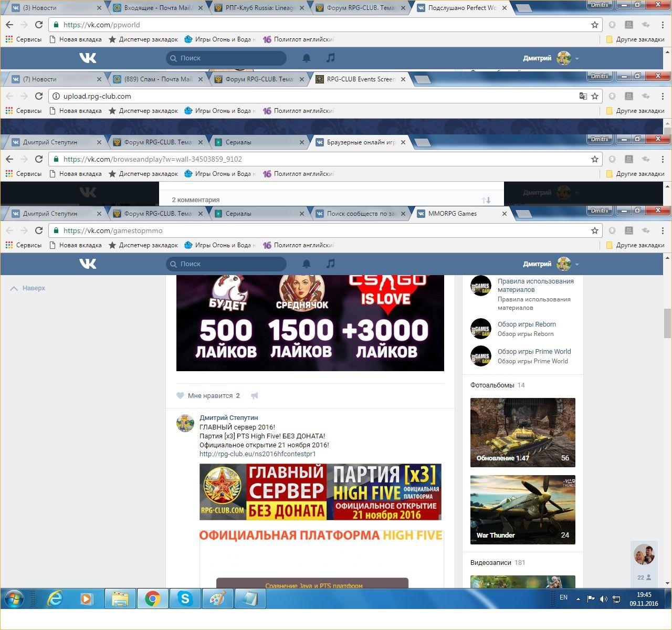Image resolution: width=672 pixels, height=630 pixels.
Task: Open Dmitrii Chrome user button in upload.rpg-club.com window
Action: pos(600,76)
